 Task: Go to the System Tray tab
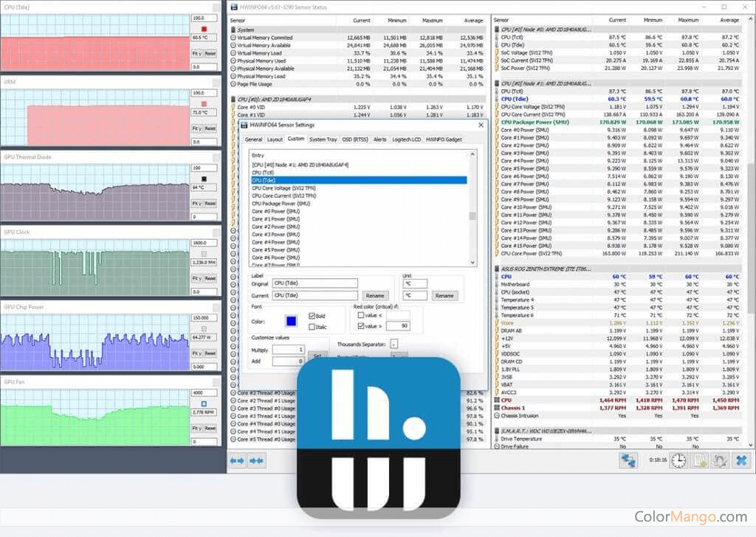pyautogui.click(x=323, y=139)
